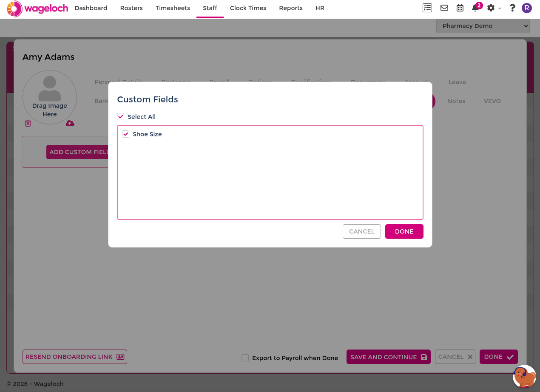Open the Timesheets menu
The width and height of the screenshot is (540, 392).
pyautogui.click(x=173, y=8)
